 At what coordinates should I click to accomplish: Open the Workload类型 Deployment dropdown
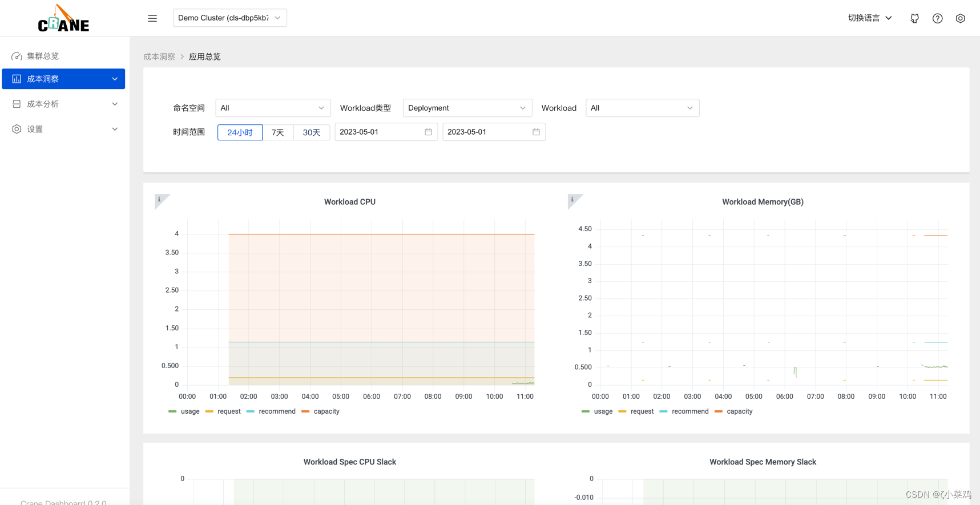467,108
